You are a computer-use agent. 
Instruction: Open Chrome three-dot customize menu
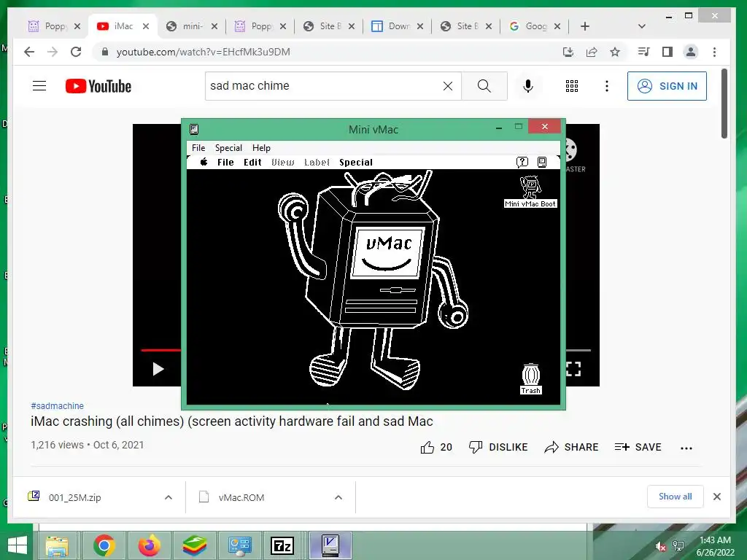coord(714,52)
